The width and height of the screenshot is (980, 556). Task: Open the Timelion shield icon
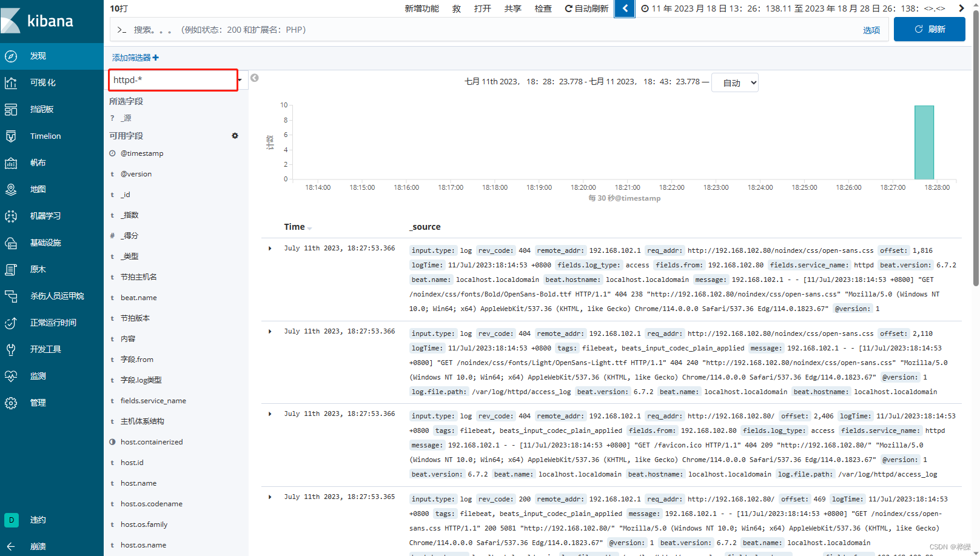tap(11, 136)
